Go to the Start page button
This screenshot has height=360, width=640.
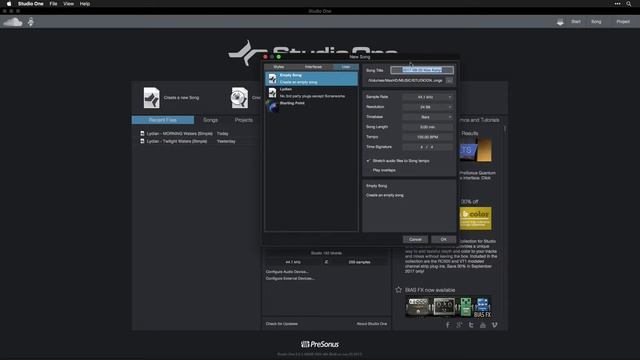[576, 22]
